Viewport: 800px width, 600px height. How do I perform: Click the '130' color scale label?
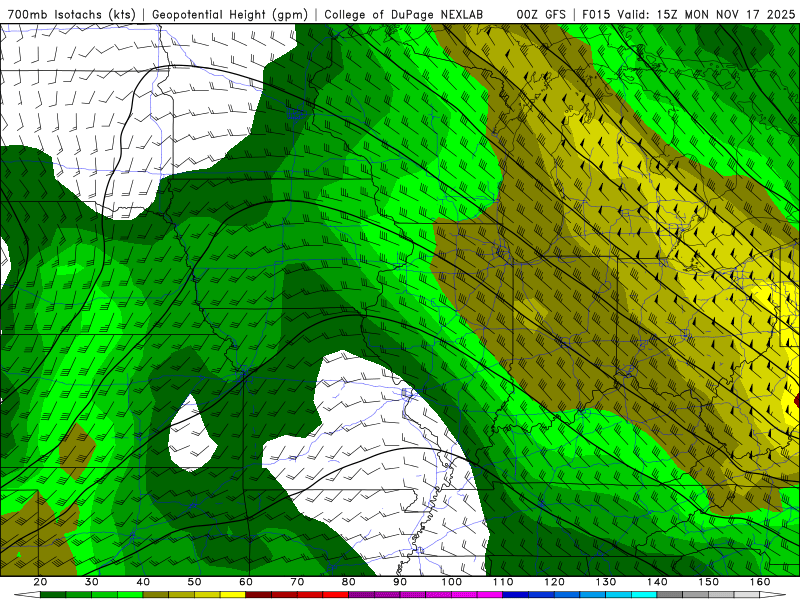606,582
